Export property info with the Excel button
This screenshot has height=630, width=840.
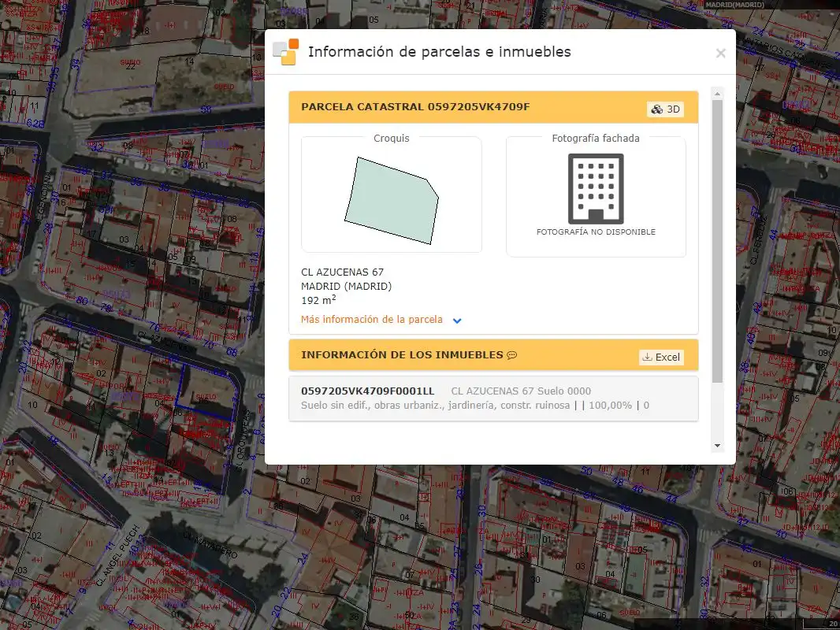pos(661,357)
